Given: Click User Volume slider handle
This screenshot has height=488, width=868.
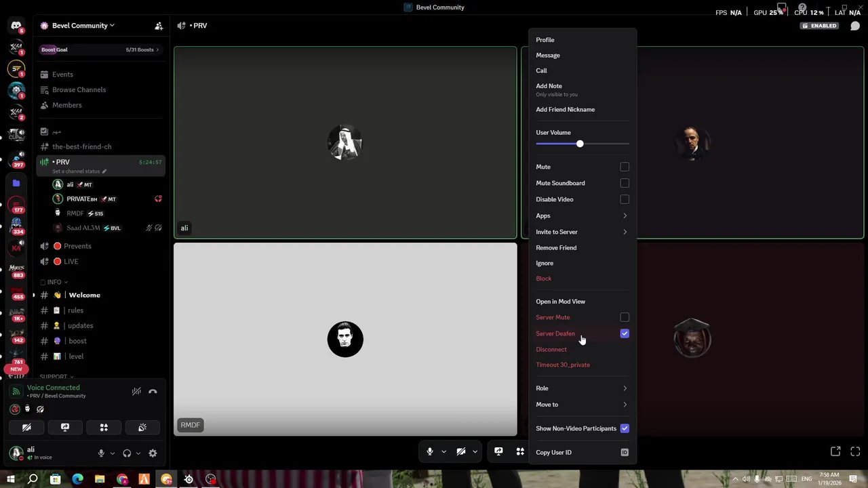Looking at the screenshot, I should (580, 144).
